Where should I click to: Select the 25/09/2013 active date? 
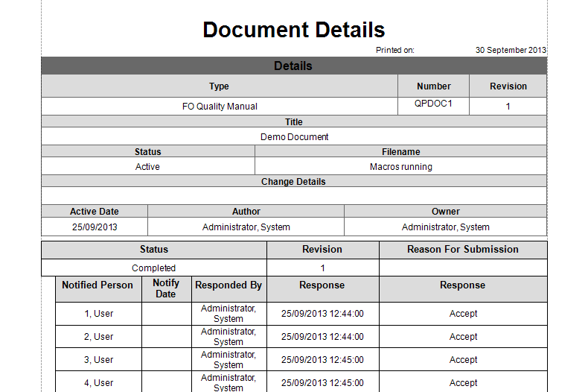(x=95, y=227)
